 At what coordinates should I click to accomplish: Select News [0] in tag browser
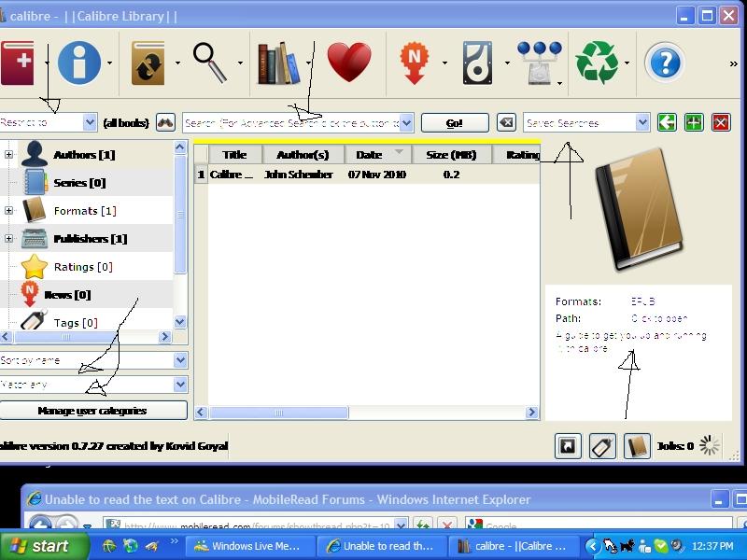pos(67,295)
